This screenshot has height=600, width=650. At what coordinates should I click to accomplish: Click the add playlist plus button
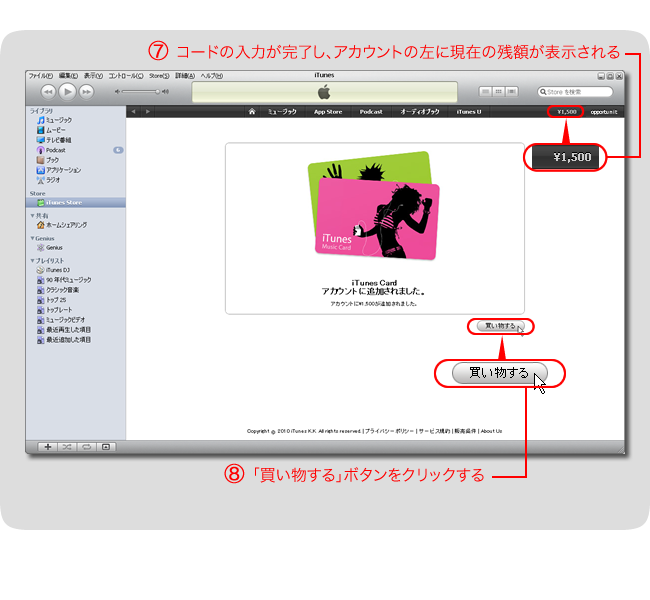click(x=46, y=446)
